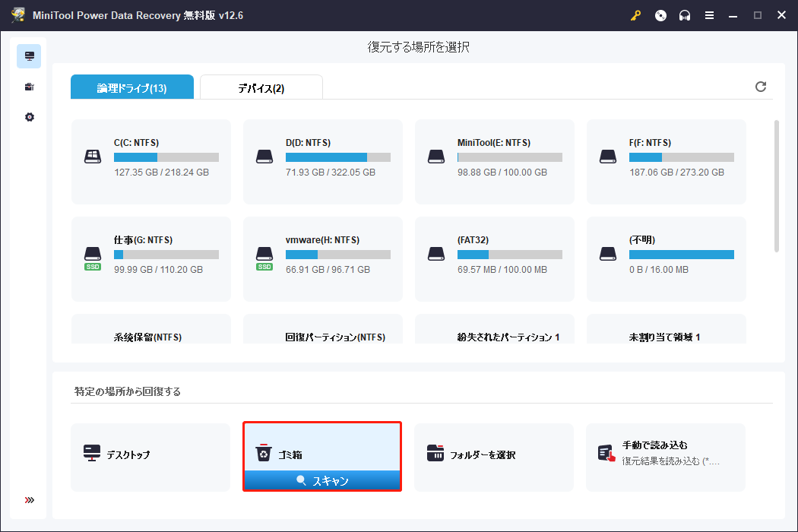The image size is (798, 532).
Task: Select the This PC sidebar icon
Action: pos(29,56)
